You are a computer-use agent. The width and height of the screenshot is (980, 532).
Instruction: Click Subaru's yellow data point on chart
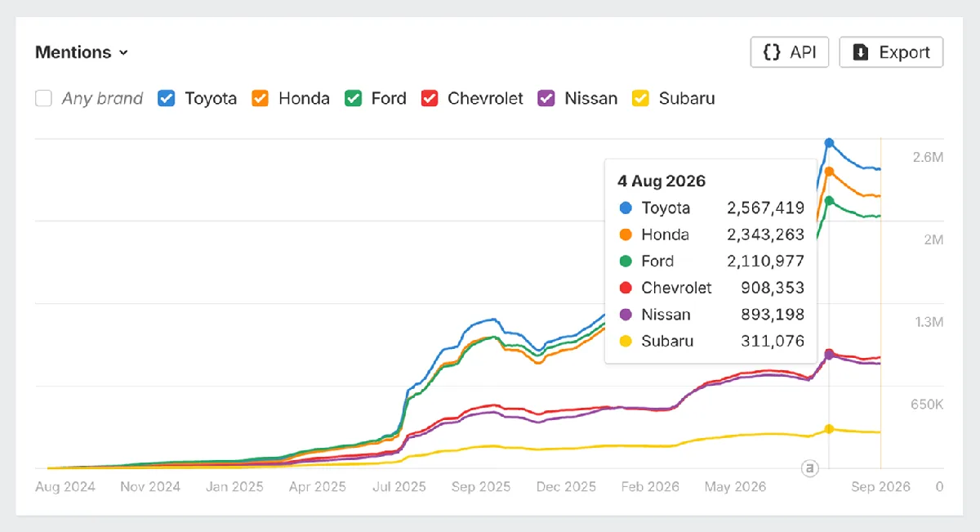[829, 429]
